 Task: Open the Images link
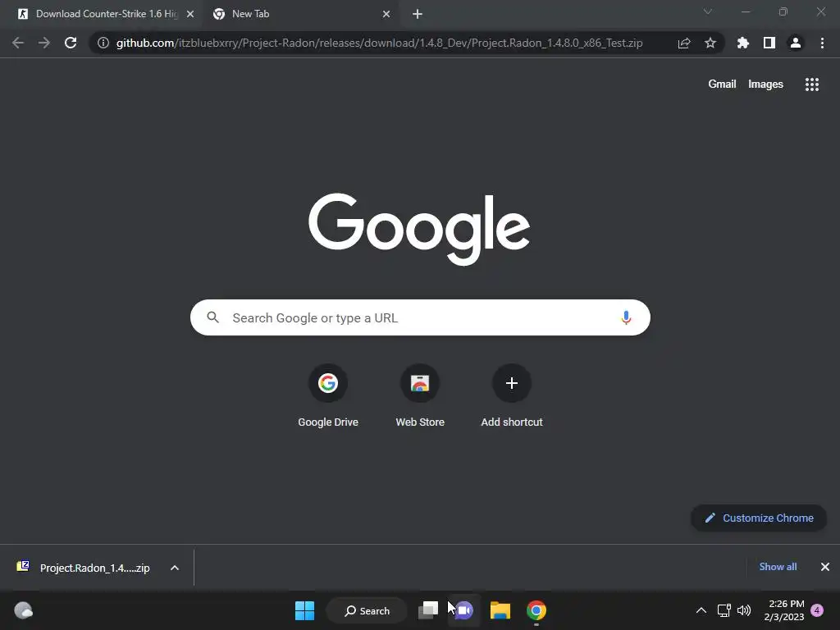point(765,84)
